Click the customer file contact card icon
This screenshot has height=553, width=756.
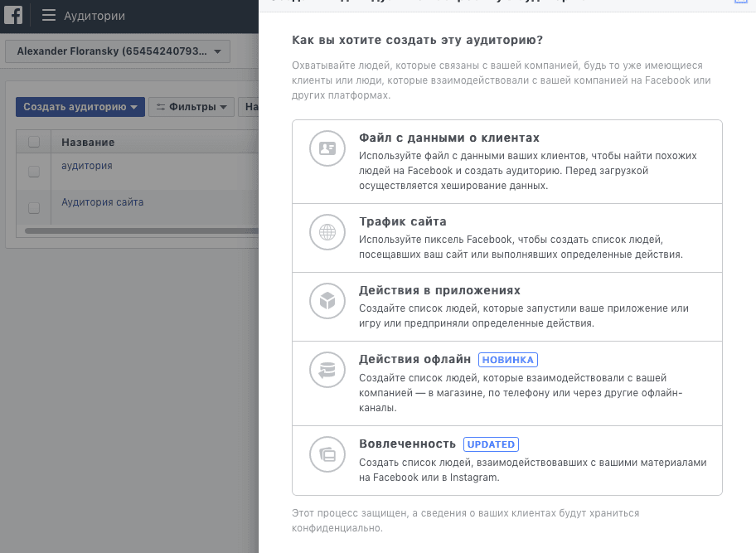tap(327, 148)
